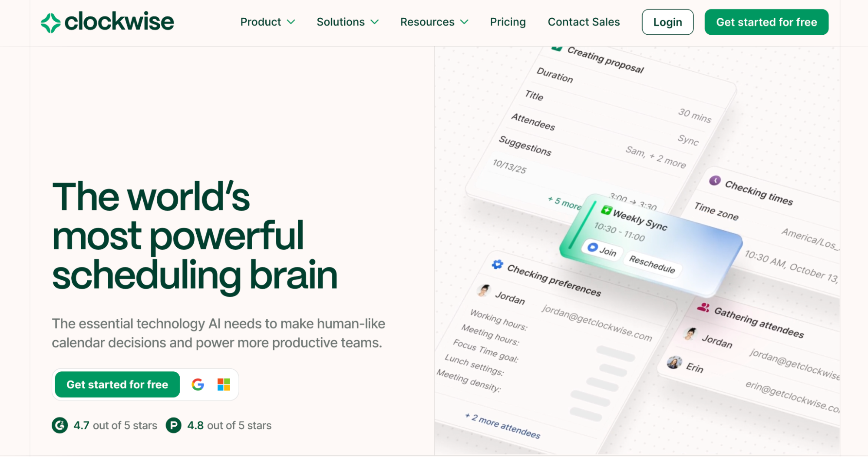
Task: Open the Resources dropdown
Action: coord(433,22)
